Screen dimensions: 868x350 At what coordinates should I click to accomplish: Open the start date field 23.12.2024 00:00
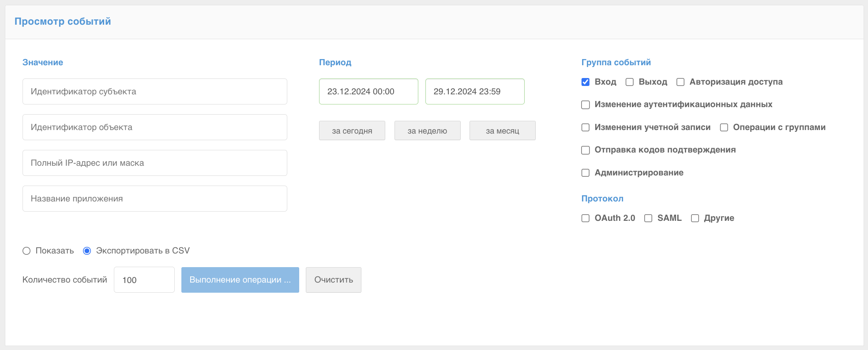pos(368,92)
